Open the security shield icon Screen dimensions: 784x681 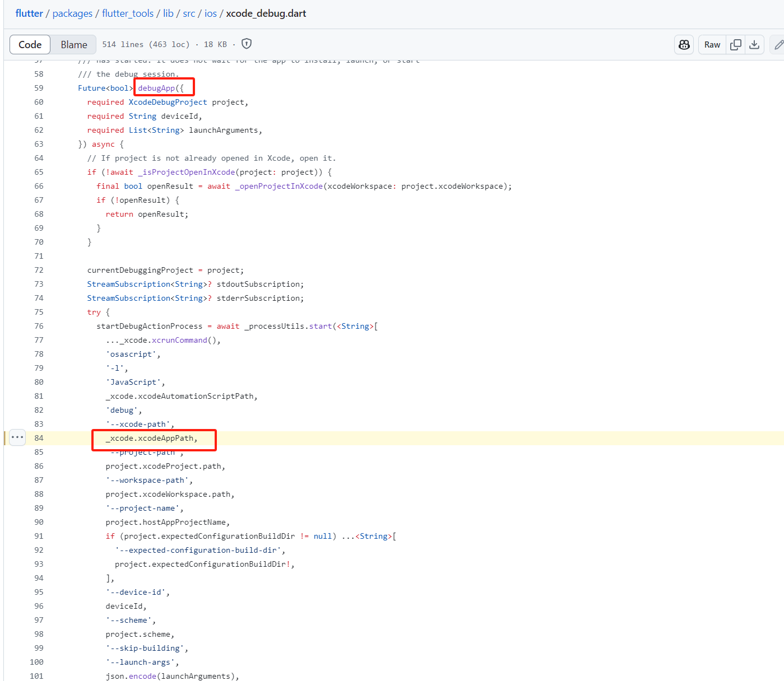247,44
